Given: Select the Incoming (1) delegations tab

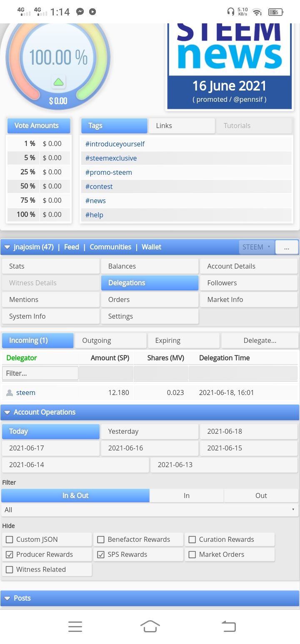Looking at the screenshot, I should 38,340.
